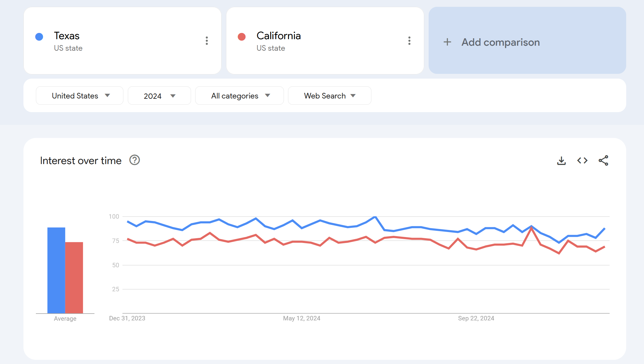Expand the All categories dropdown
Screen dimensions: 644x364
point(239,96)
